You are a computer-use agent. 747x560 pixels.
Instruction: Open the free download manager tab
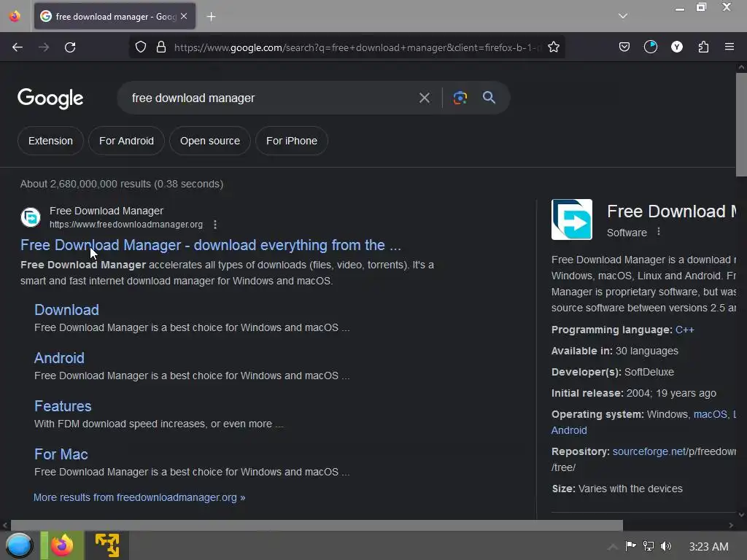(115, 17)
